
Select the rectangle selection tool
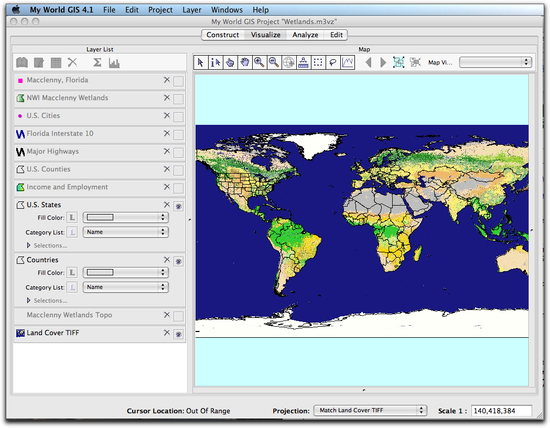(318, 62)
